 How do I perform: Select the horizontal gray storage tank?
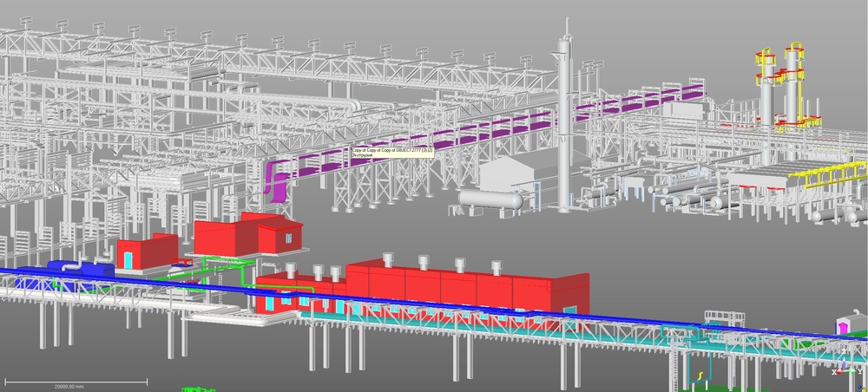pyautogui.click(x=490, y=199)
